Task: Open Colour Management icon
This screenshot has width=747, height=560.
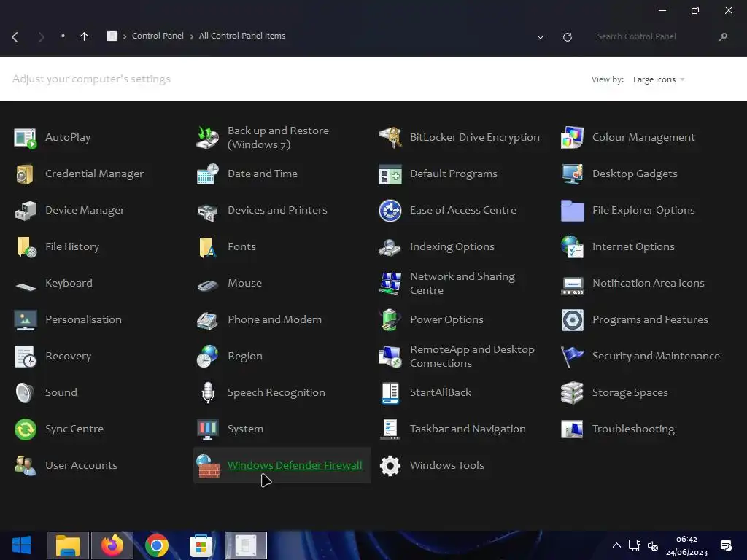Action: (x=572, y=138)
